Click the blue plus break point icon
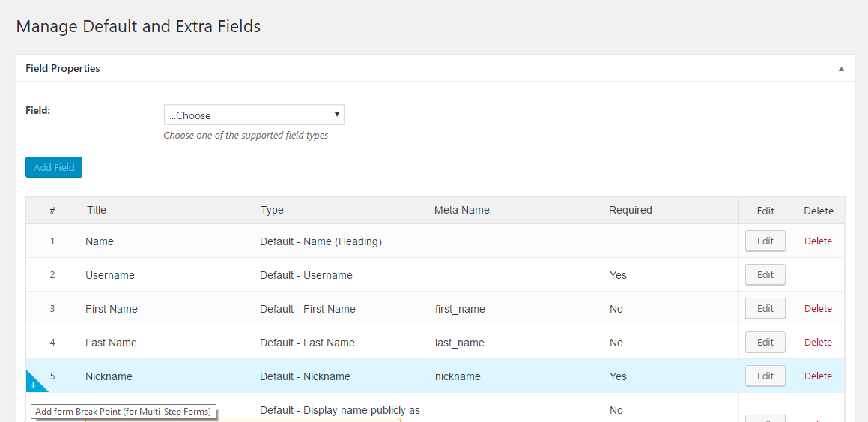 pos(34,383)
